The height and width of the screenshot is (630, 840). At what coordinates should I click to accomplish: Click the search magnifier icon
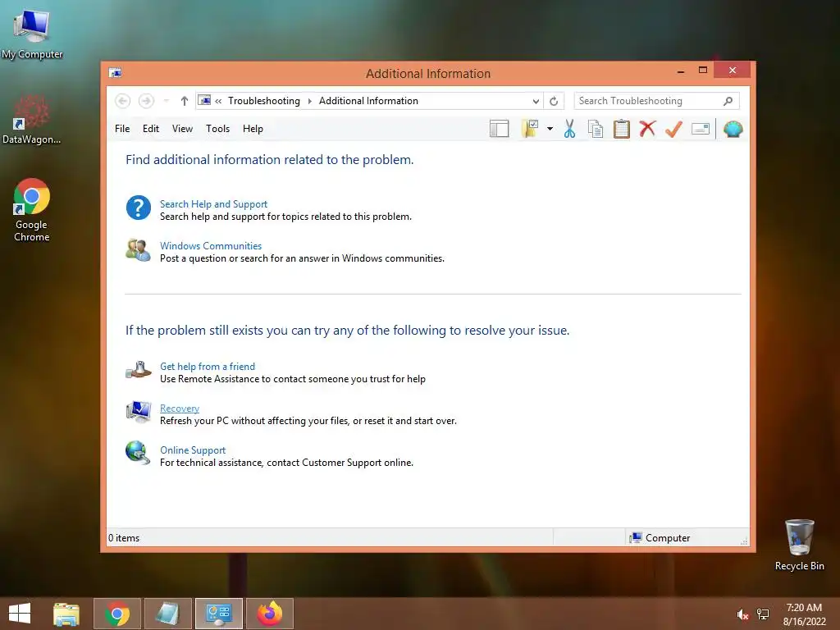[x=728, y=101]
